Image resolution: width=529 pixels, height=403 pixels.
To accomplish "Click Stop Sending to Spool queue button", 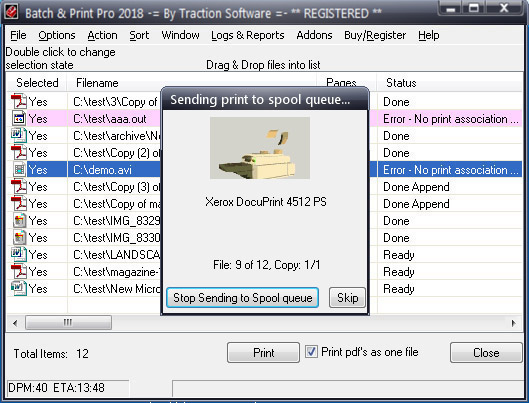I will pyautogui.click(x=243, y=297).
